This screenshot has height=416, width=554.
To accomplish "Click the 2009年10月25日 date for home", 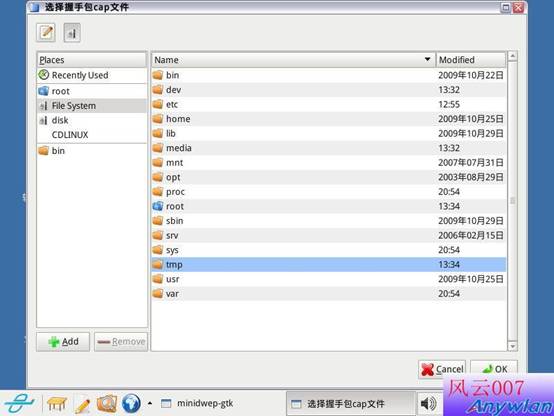I will pyautogui.click(x=471, y=119).
